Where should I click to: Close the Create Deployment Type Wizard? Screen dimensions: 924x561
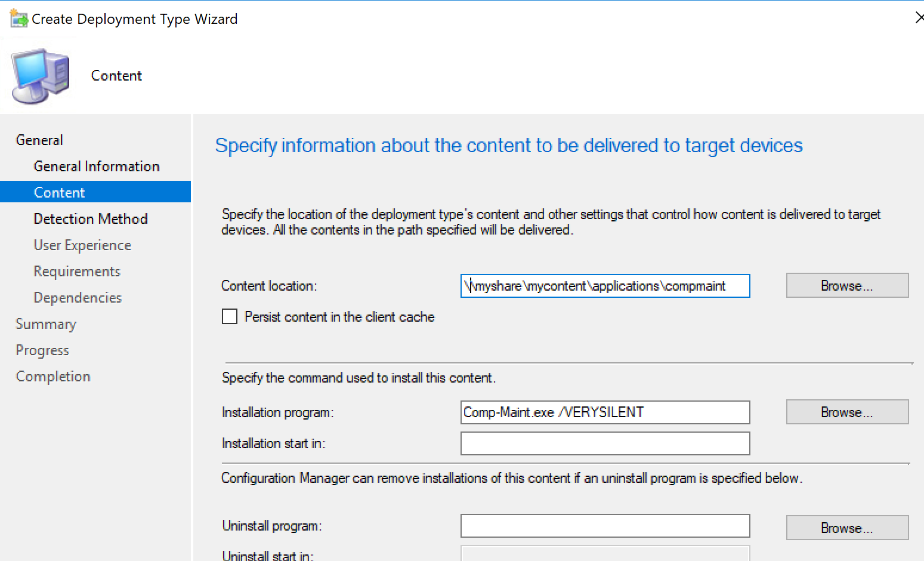919,17
